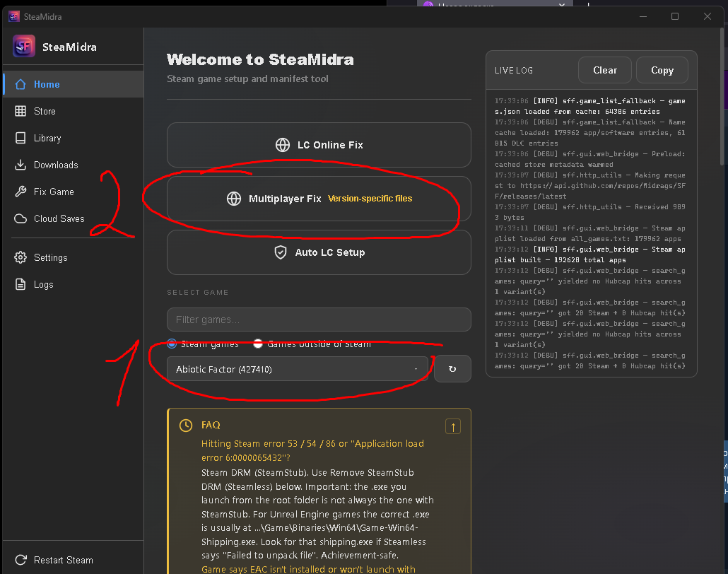This screenshot has height=574, width=728.
Task: Click the Home house icon
Action: point(20,84)
